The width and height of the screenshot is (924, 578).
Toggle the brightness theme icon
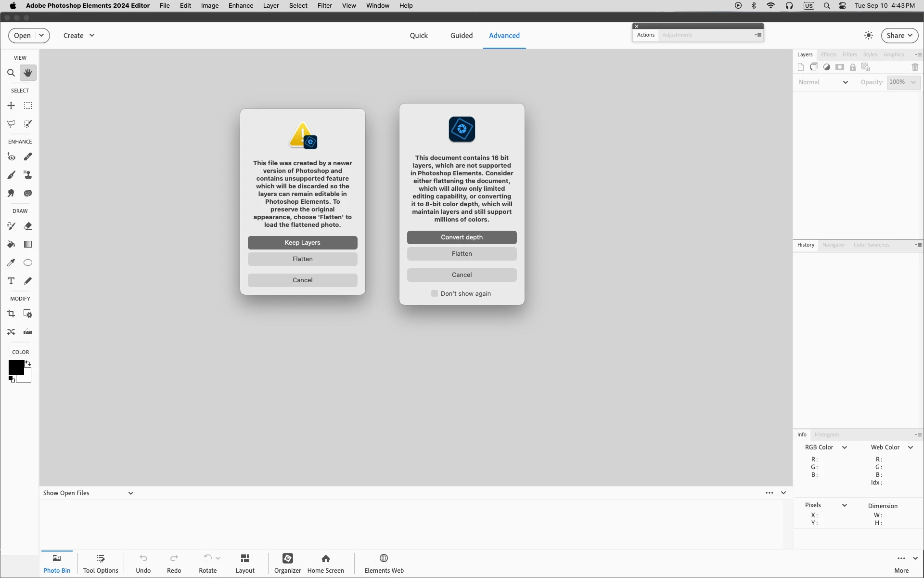pyautogui.click(x=868, y=35)
